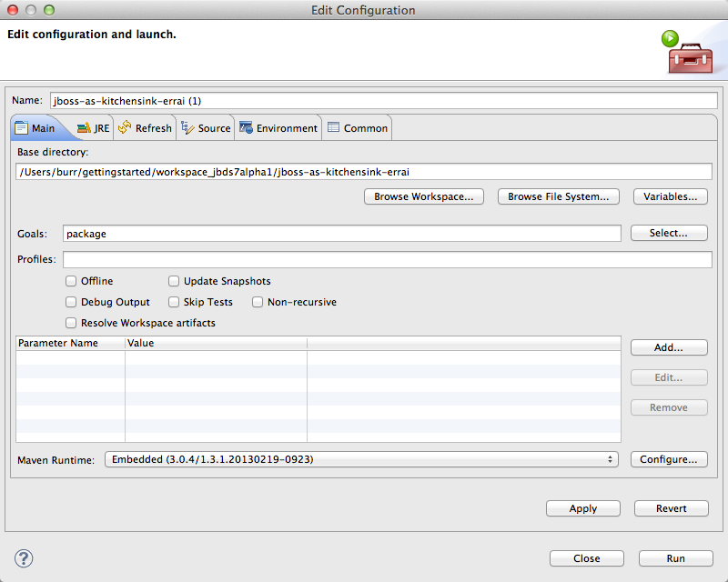Click Add parameter button

point(669,347)
